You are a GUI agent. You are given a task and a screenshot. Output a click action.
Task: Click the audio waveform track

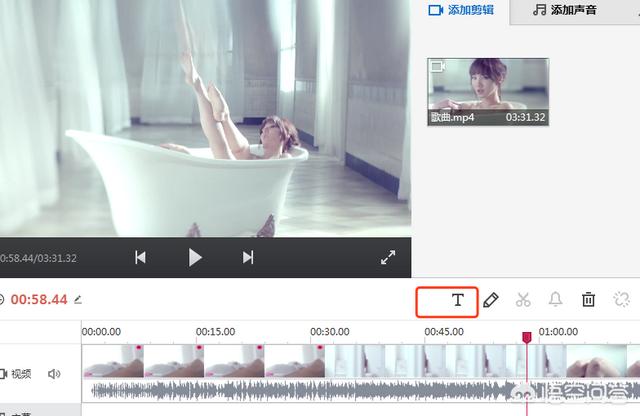tap(300, 391)
